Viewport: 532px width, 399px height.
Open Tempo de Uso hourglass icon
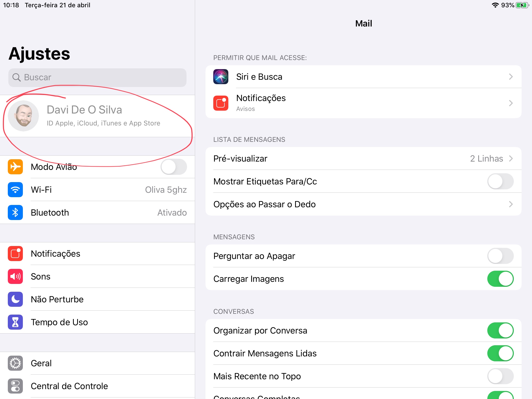tap(15, 322)
